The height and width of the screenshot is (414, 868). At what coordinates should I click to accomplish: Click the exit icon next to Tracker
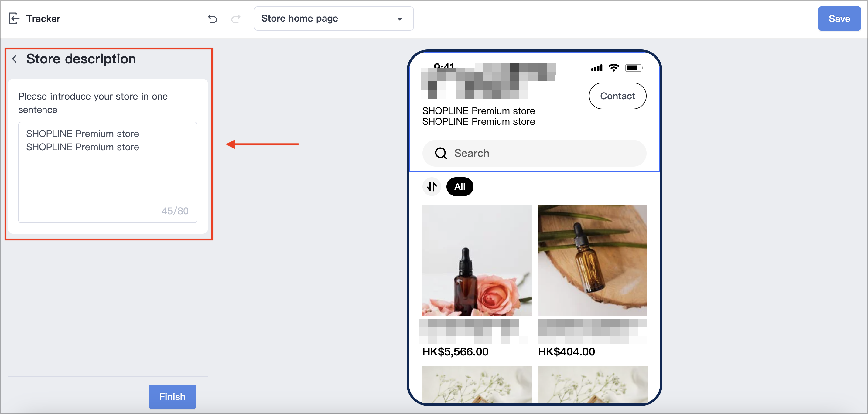tap(14, 19)
